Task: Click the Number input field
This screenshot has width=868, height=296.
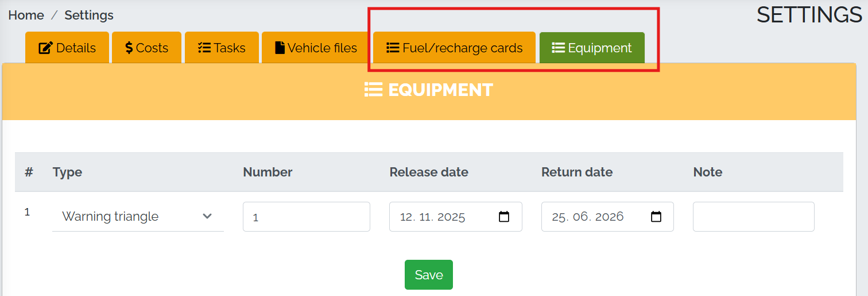Action: click(x=306, y=217)
